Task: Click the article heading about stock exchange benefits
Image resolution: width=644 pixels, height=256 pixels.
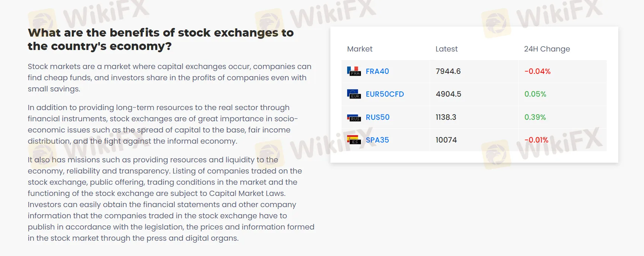Action: point(161,39)
